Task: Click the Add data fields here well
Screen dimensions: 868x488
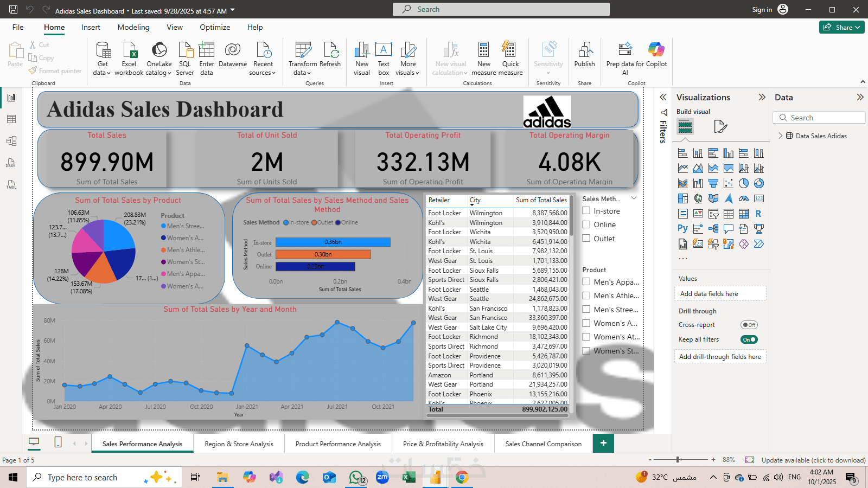Action: click(x=720, y=293)
